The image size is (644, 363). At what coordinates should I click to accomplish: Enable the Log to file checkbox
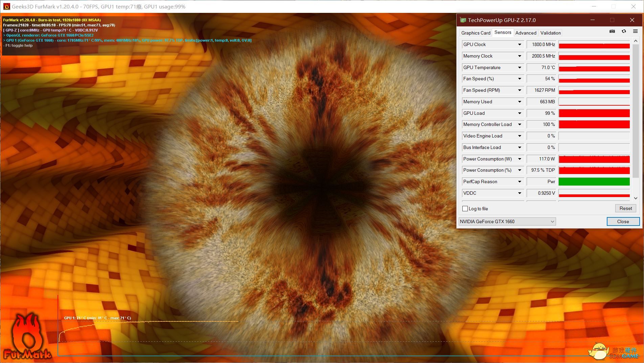pyautogui.click(x=465, y=209)
